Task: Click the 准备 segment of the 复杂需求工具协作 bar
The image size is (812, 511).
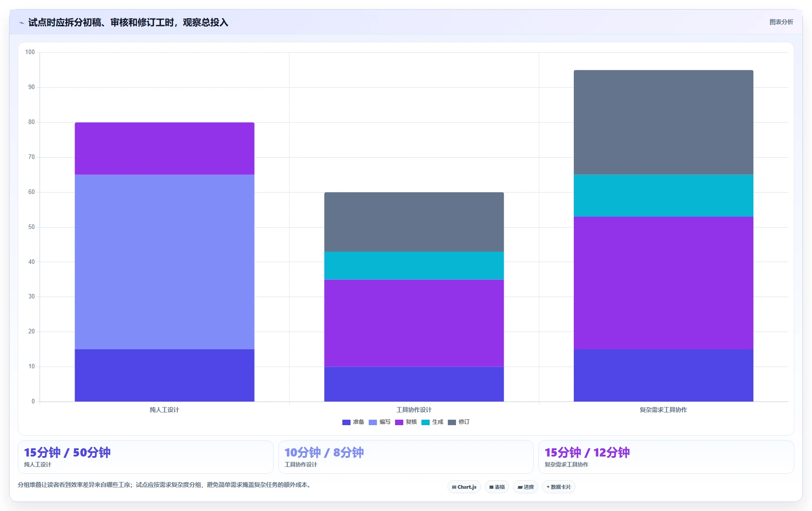Action: pyautogui.click(x=663, y=375)
